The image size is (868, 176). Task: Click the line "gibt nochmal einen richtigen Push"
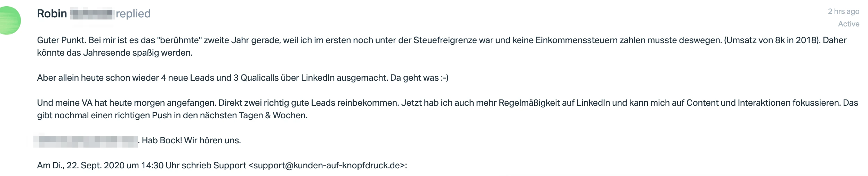click(x=172, y=115)
